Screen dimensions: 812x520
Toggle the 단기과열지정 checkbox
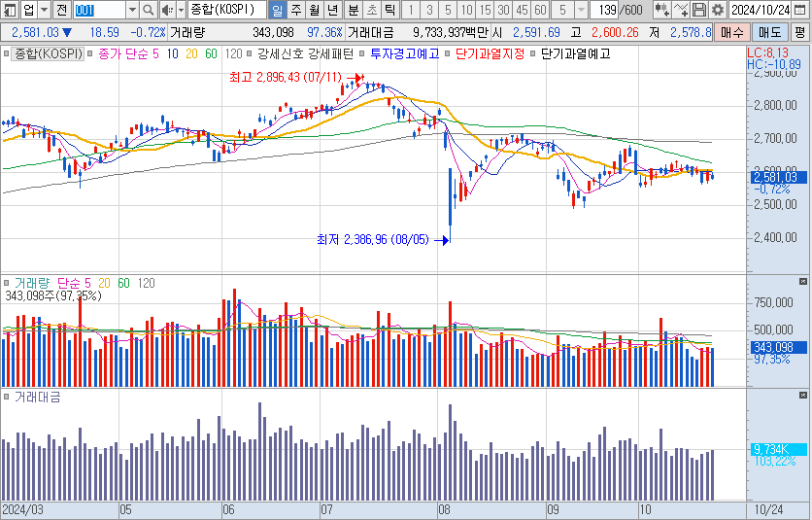pos(449,53)
